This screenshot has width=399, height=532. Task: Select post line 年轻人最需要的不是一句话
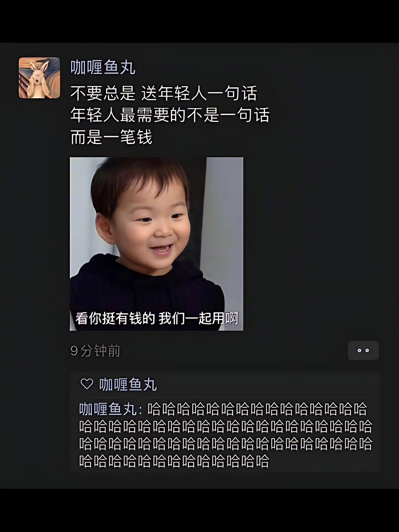170,115
